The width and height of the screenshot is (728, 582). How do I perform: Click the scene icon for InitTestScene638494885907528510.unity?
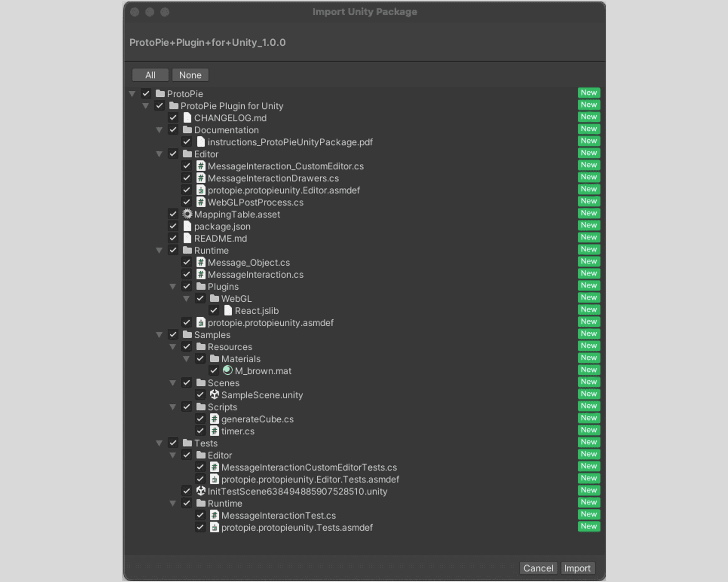point(201,491)
